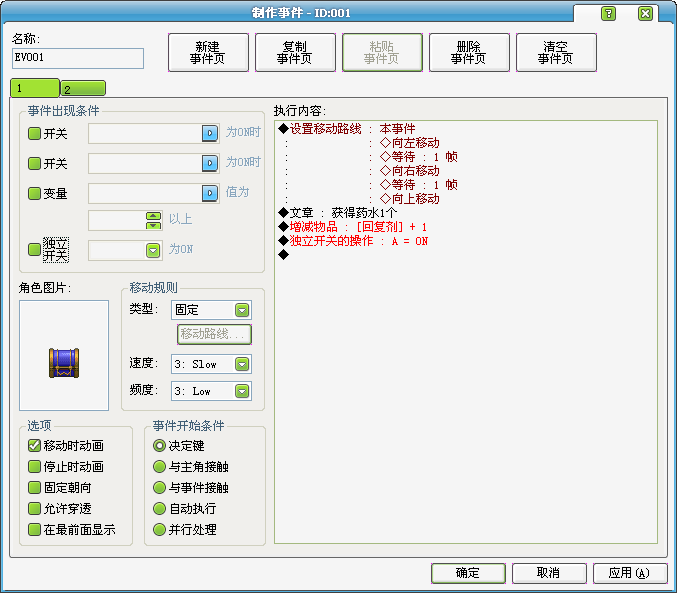Enable the second 开关 condition checkbox
Viewport: 677px width, 593px height.
click(x=34, y=163)
